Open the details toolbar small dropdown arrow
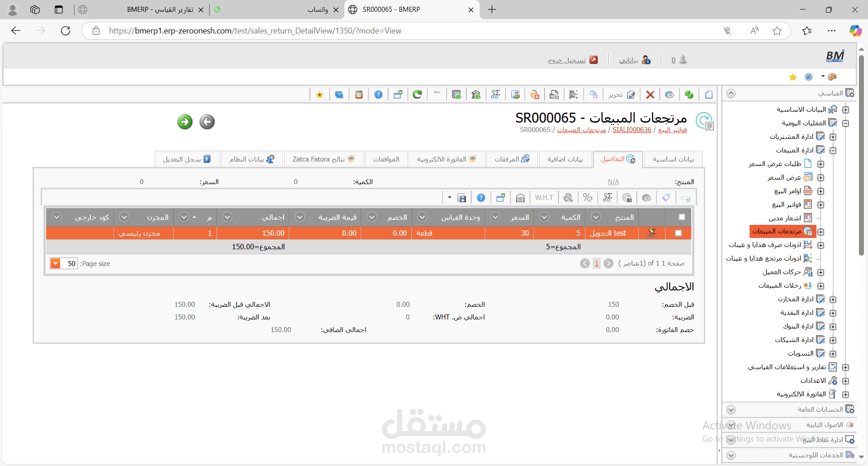The width and height of the screenshot is (868, 466). pyautogui.click(x=449, y=198)
